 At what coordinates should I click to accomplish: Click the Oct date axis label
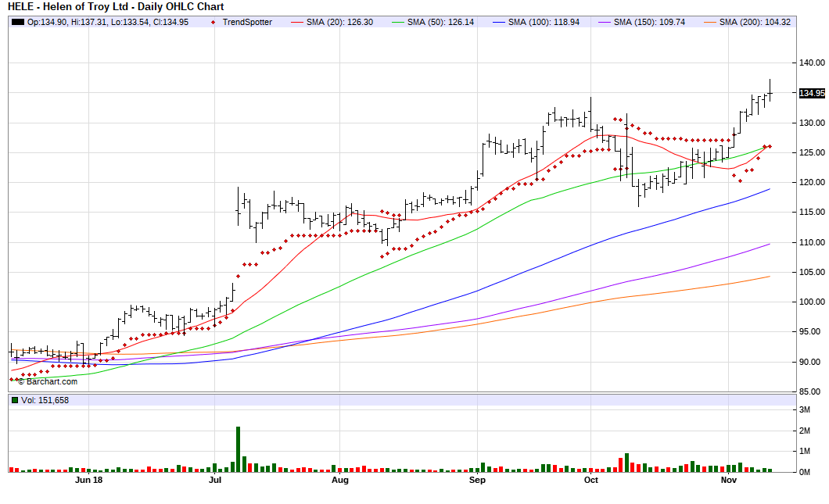click(x=591, y=480)
